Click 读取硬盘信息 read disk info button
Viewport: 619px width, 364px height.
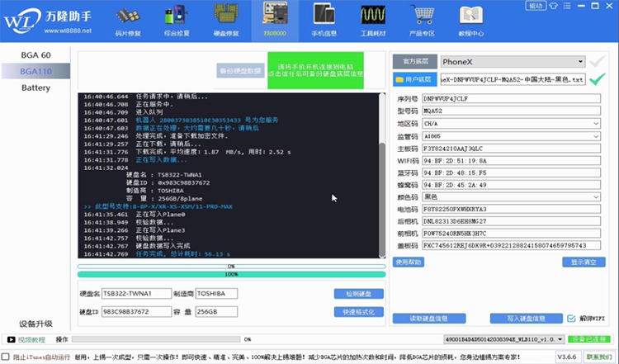429,319
